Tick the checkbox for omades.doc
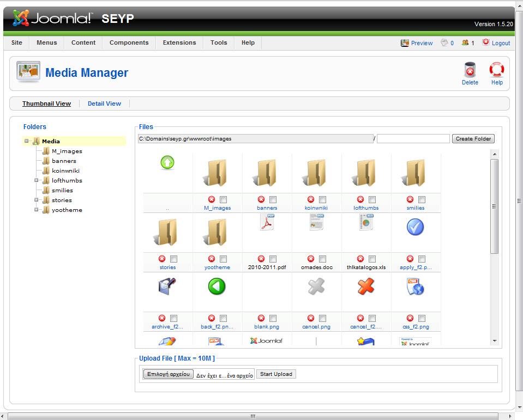This screenshot has height=420, width=523. coord(322,259)
